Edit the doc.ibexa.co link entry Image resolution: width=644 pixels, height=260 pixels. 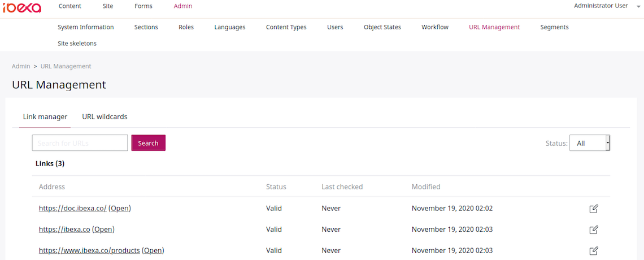click(594, 209)
